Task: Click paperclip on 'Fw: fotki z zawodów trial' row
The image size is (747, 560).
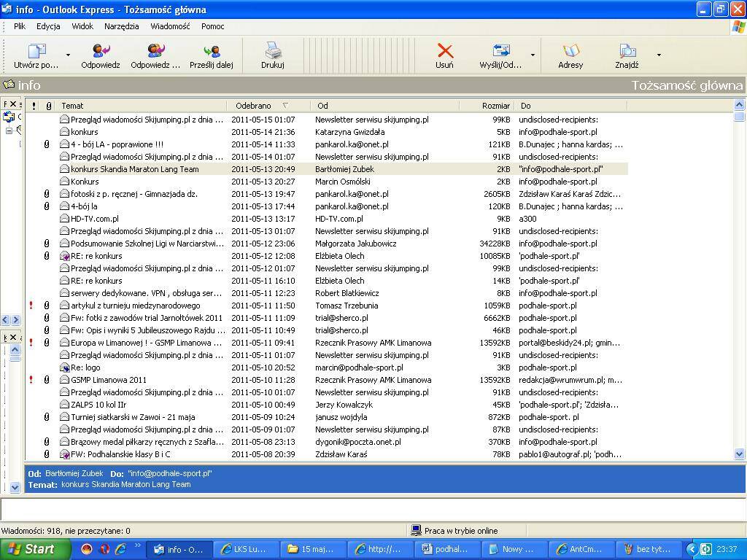Action: point(47,318)
